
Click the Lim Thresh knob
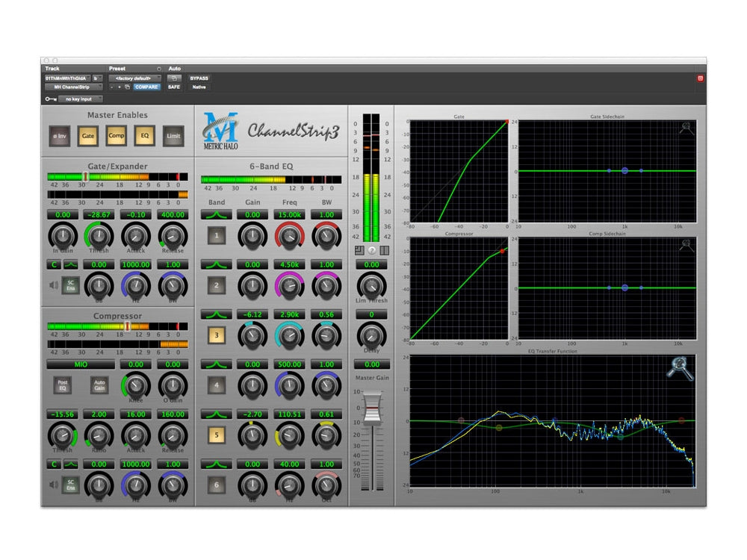(371, 285)
